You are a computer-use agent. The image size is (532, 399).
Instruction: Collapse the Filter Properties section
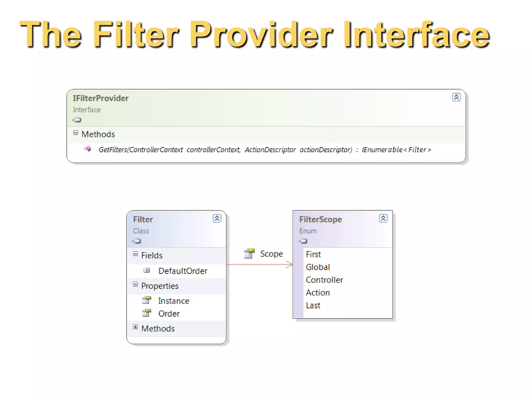(135, 284)
